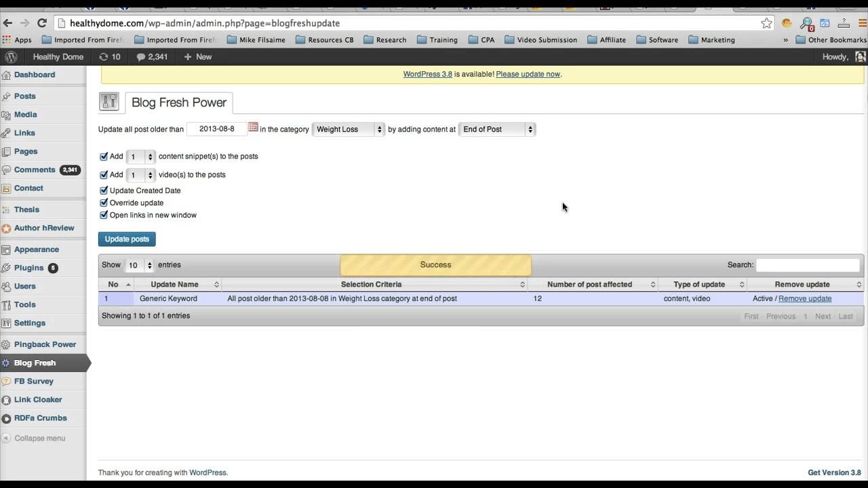Open the End of Post placement dropdown
The width and height of the screenshot is (868, 488).
(497, 129)
